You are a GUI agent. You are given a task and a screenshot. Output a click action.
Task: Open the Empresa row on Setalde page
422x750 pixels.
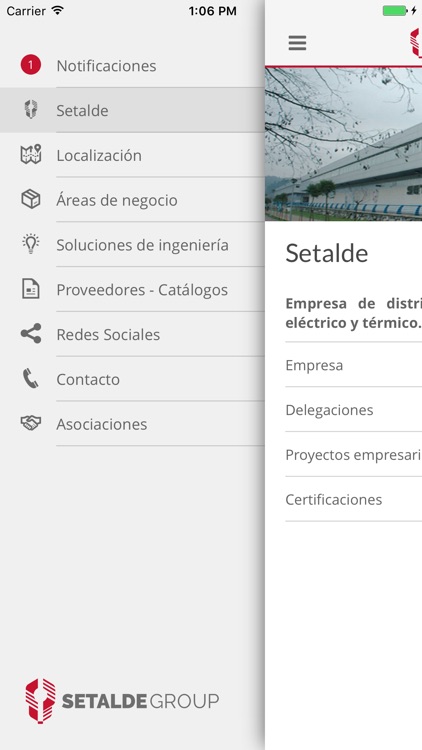pos(354,365)
